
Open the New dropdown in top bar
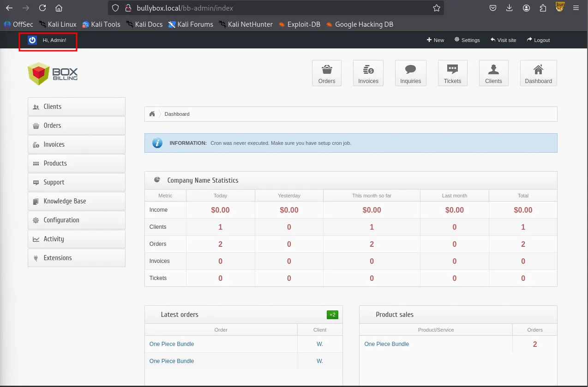pyautogui.click(x=435, y=40)
